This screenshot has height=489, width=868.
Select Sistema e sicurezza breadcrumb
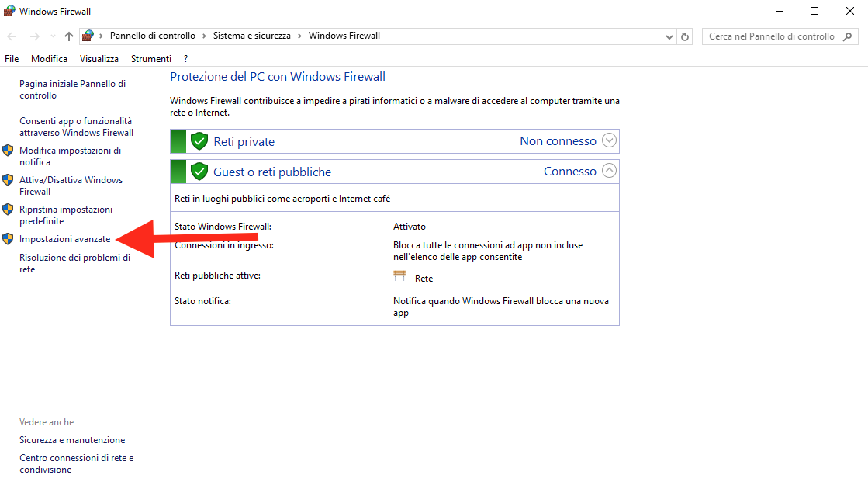pos(252,36)
